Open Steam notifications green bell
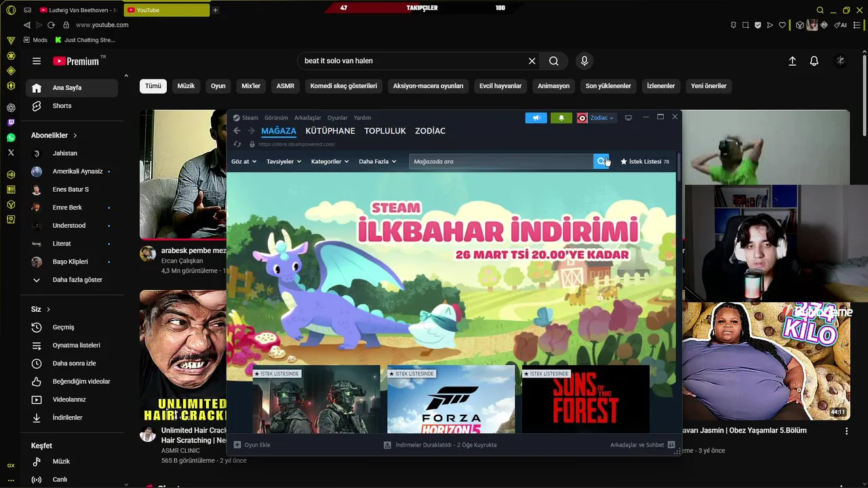This screenshot has height=488, width=868. click(561, 118)
